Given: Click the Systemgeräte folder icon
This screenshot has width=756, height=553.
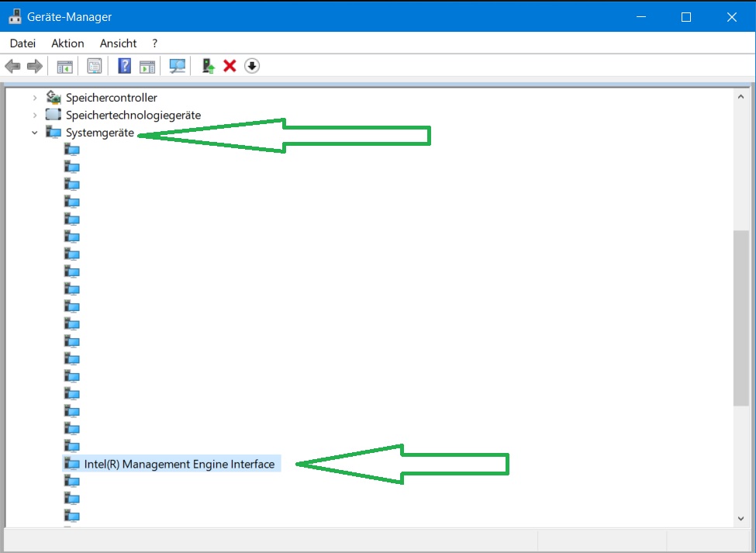Looking at the screenshot, I should [54, 132].
